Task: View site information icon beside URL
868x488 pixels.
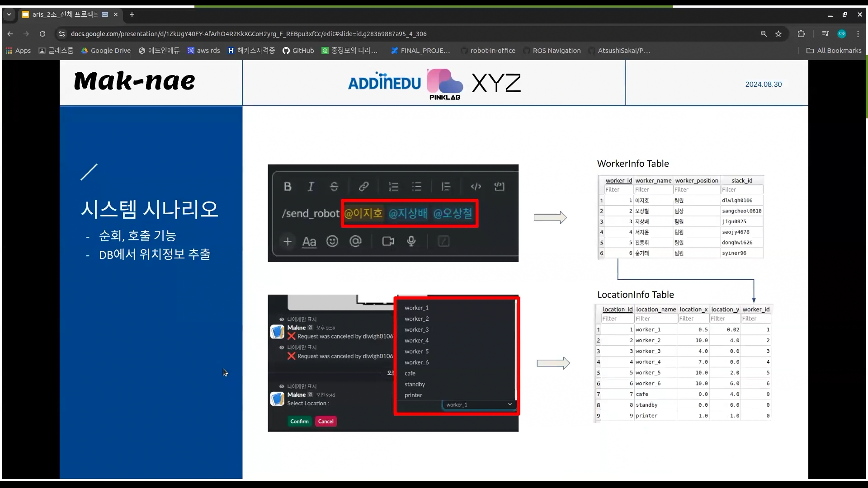Action: [62, 34]
